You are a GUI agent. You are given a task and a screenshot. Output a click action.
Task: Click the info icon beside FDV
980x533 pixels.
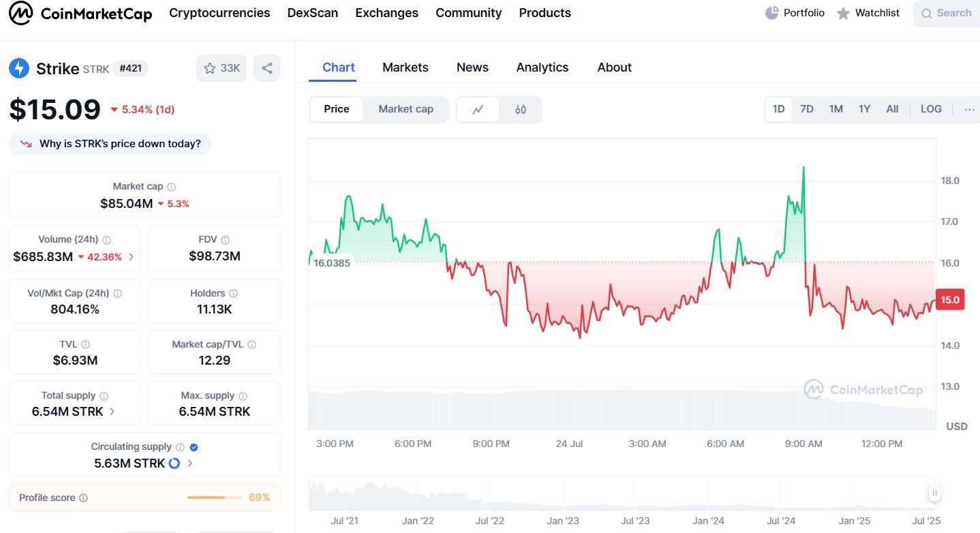[x=226, y=240]
